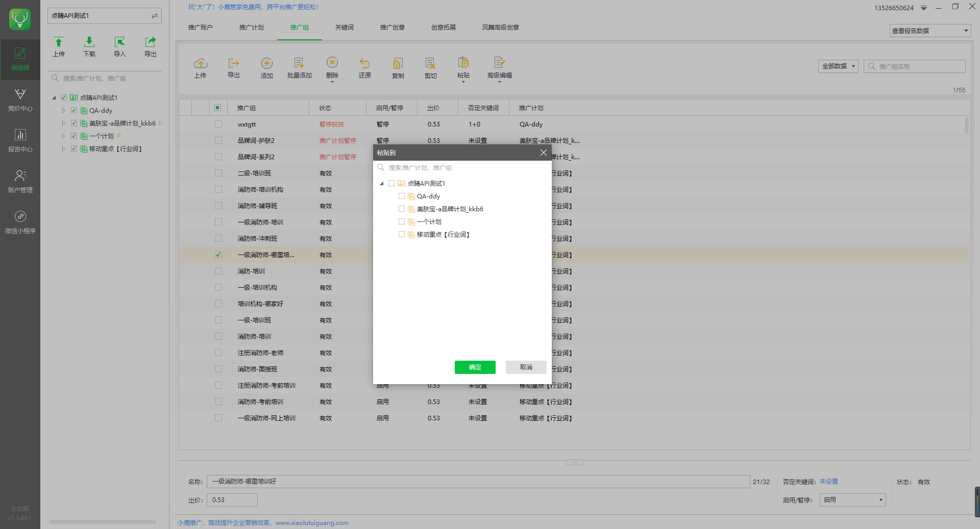Switch to the 关键词 tab
This screenshot has height=529, width=980.
(344, 28)
